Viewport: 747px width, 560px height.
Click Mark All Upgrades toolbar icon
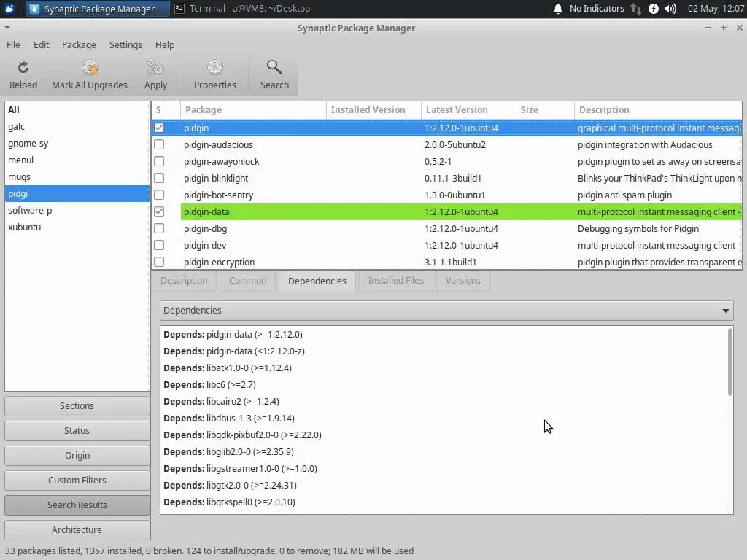[x=90, y=75]
